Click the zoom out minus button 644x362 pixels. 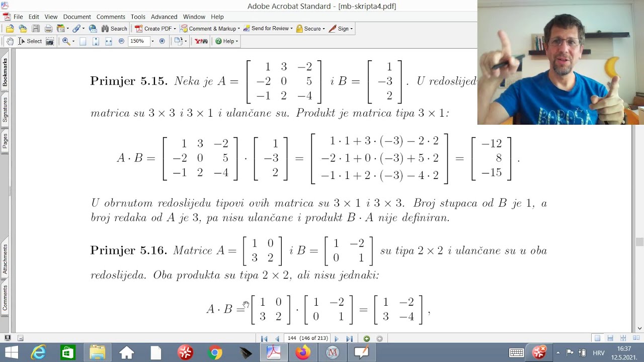121,41
